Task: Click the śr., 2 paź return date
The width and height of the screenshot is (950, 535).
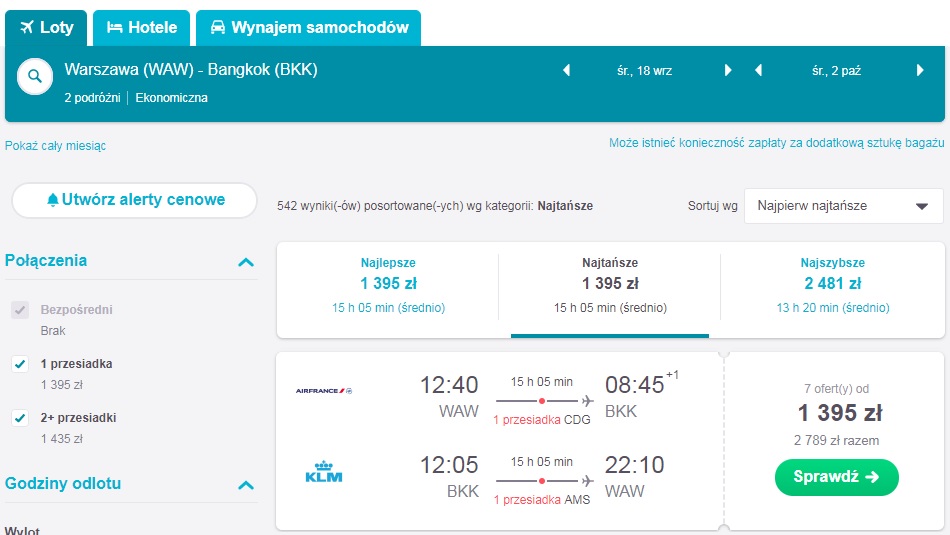Action: 837,71
